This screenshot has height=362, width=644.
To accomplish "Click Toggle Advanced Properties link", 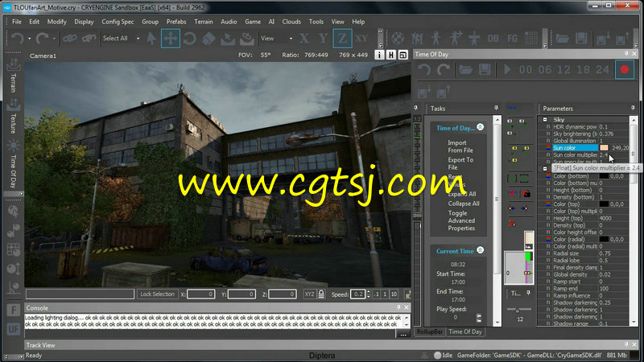I will (x=461, y=220).
